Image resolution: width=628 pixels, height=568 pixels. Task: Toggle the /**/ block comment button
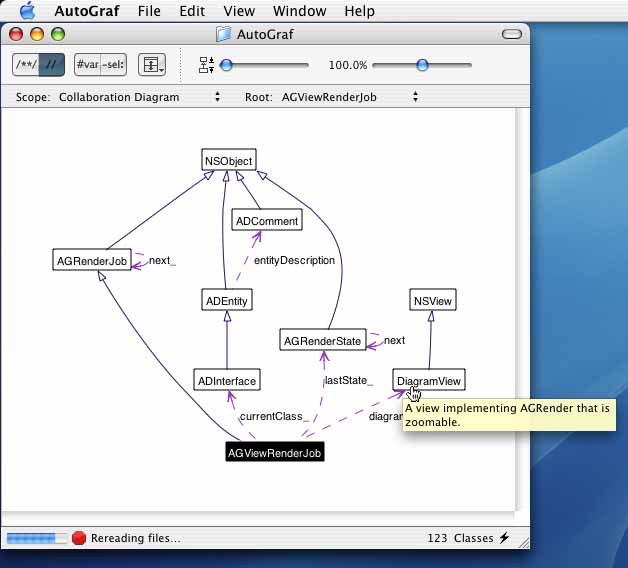[25, 65]
